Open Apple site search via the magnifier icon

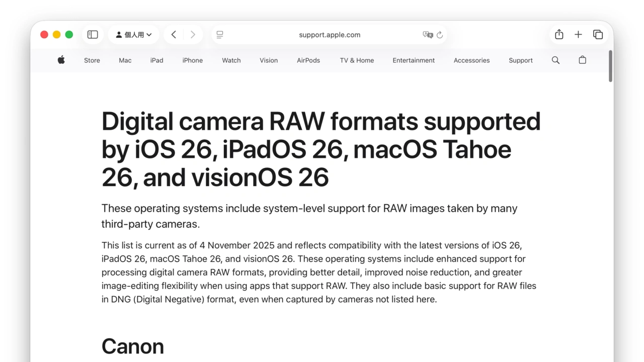tap(555, 60)
